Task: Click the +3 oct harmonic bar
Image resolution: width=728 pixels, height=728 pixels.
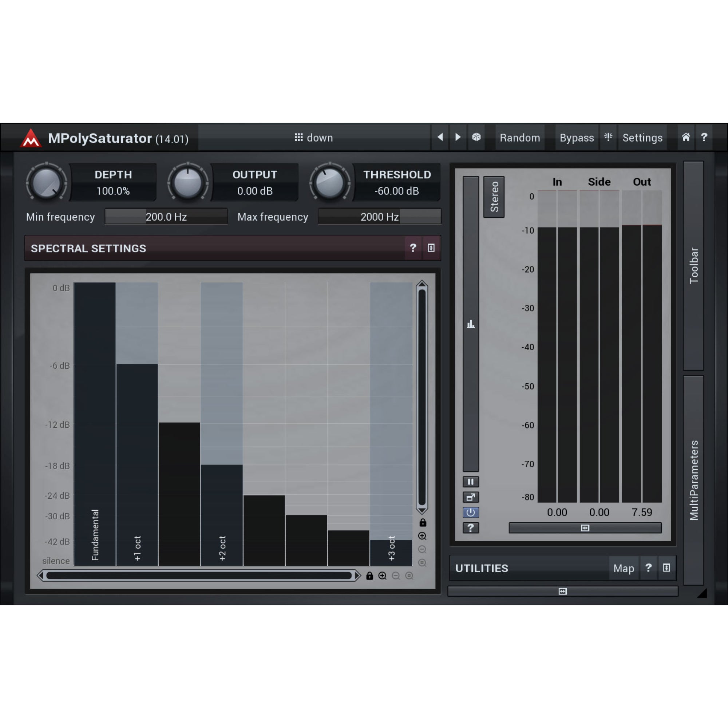Action: pyautogui.click(x=391, y=553)
